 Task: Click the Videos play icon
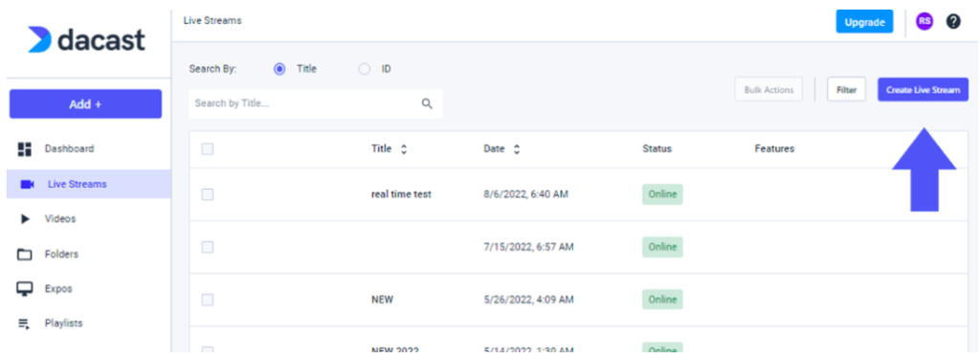coord(25,219)
